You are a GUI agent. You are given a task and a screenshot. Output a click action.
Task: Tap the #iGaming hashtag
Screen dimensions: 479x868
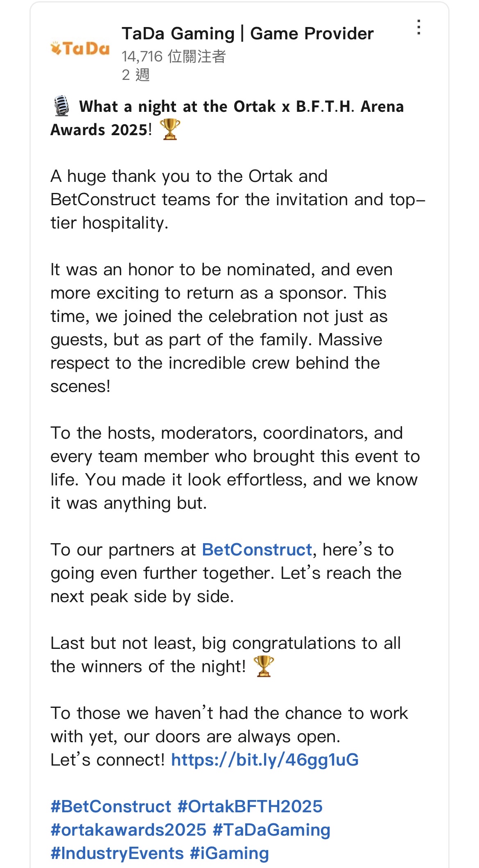click(229, 853)
